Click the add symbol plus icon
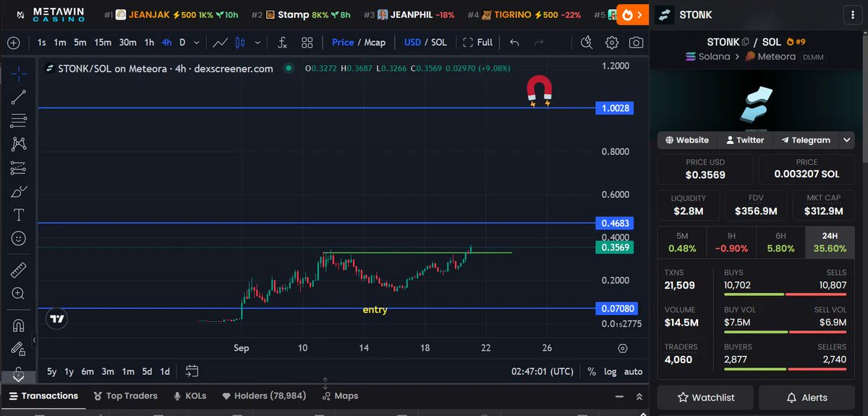 click(x=13, y=43)
